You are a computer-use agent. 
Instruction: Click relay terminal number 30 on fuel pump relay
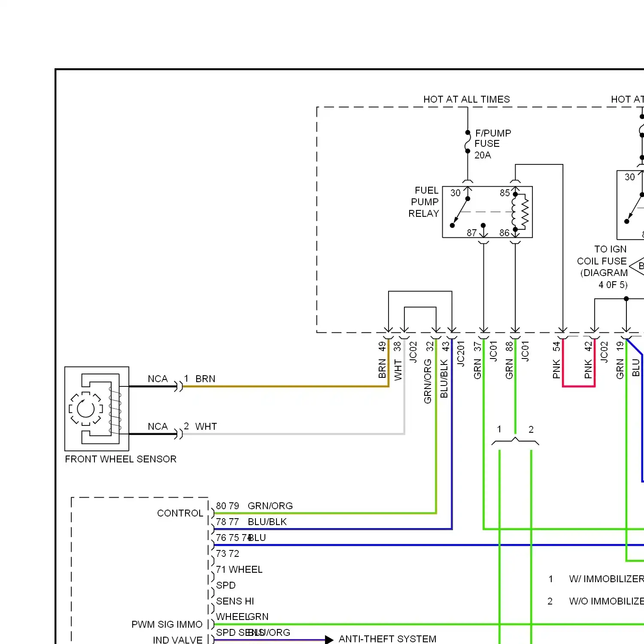456,193
